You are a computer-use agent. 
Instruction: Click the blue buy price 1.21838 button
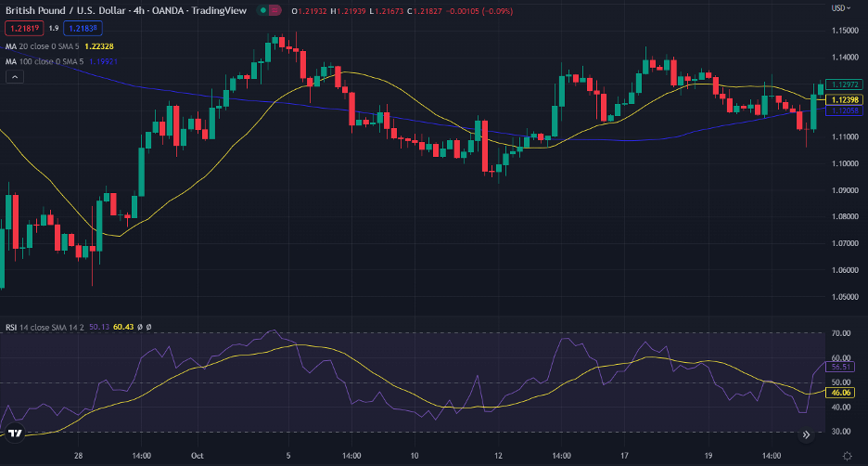tap(84, 29)
